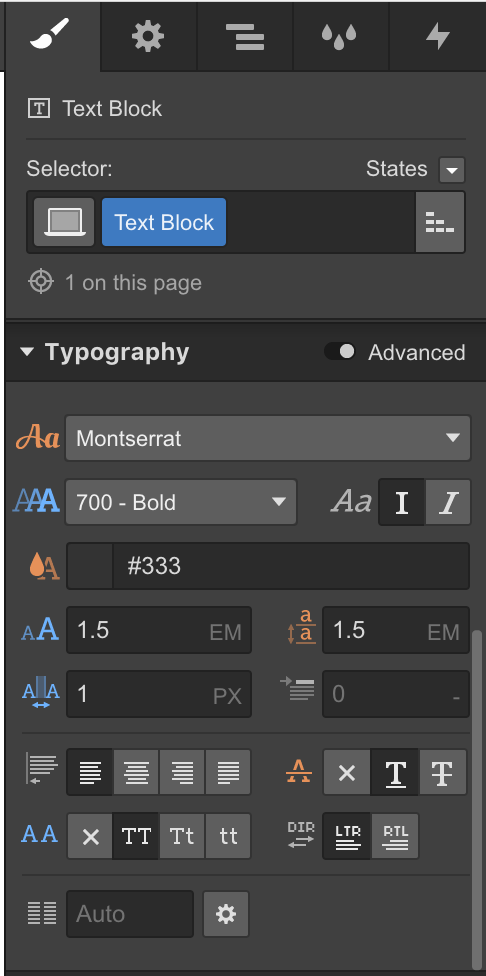Enable italic font style

pos(448,502)
